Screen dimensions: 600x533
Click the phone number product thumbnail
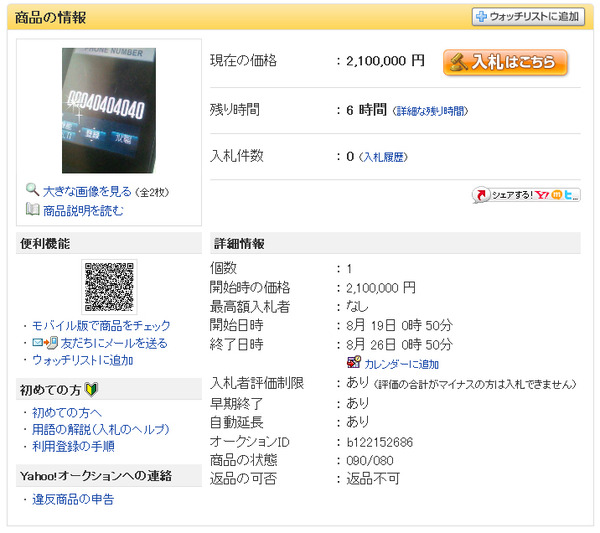[109, 111]
